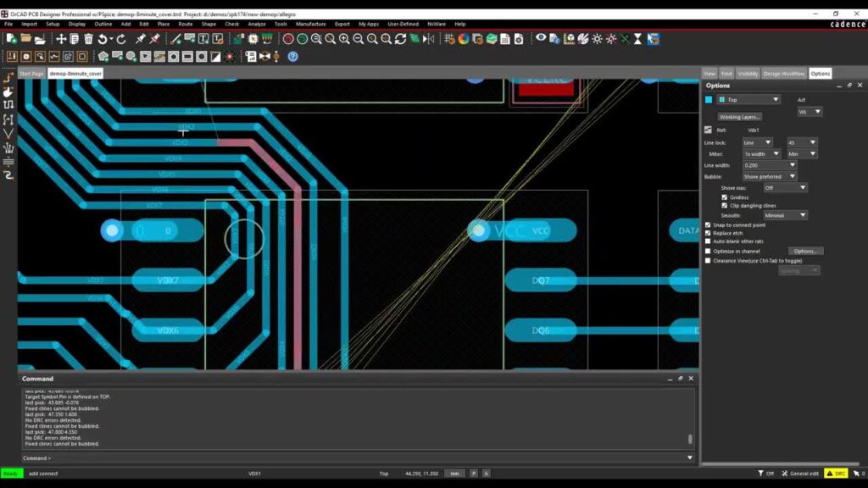Enable Optimize in channel
This screenshot has width=868, height=488.
coord(709,251)
